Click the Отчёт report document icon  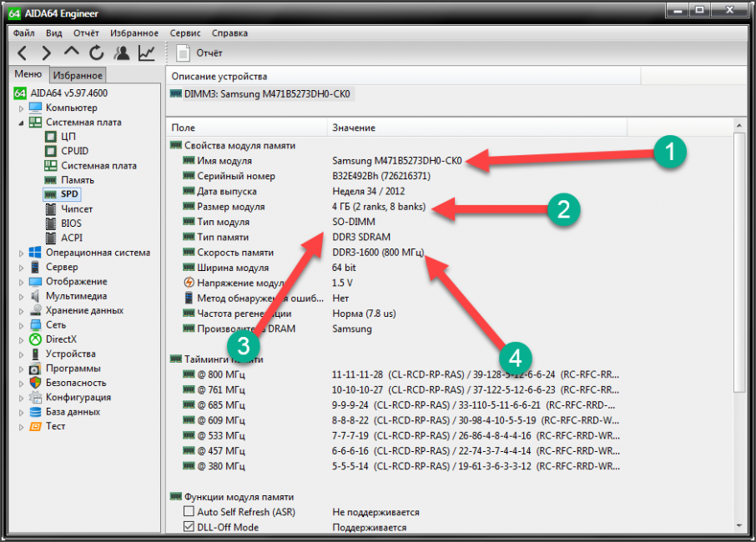pos(183,53)
